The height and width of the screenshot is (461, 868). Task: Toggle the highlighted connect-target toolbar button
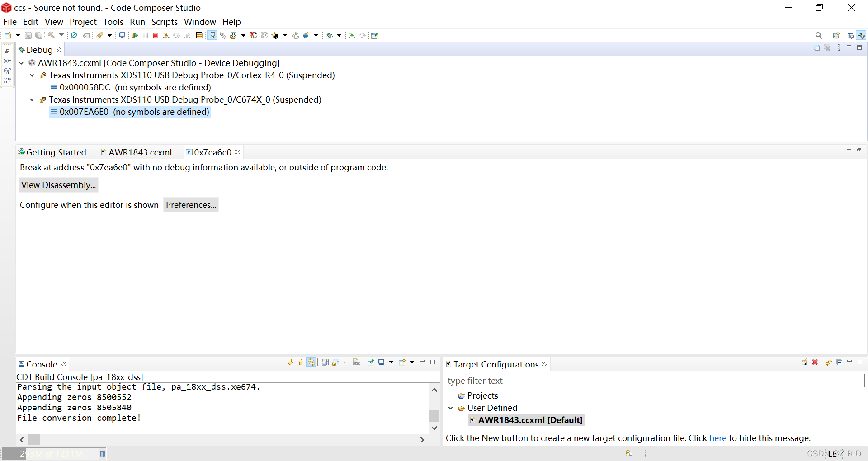point(212,35)
